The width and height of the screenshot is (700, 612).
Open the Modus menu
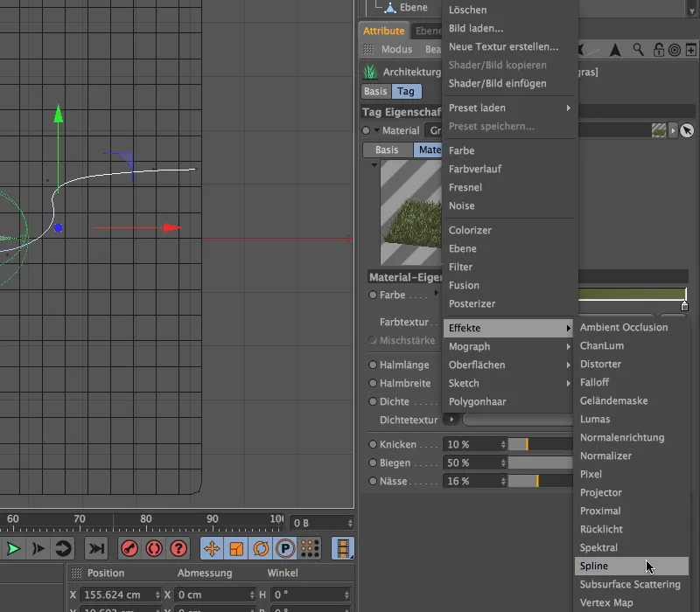(x=396, y=49)
